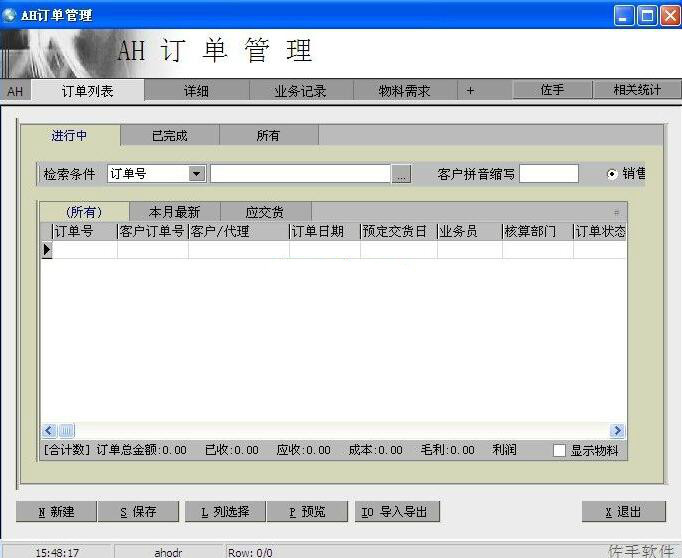
Task: Click the L 列选择 button
Action: pos(225,512)
